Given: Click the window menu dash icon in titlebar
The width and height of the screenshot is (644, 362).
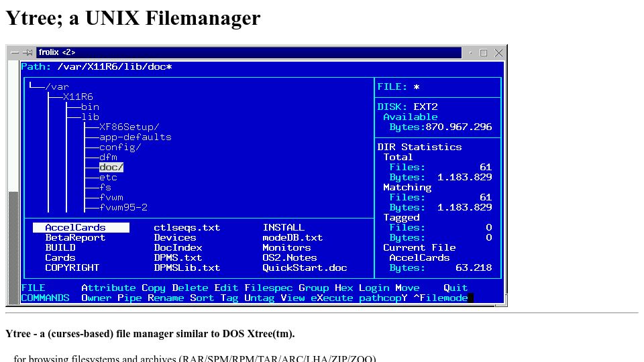Looking at the screenshot, I should (15, 52).
